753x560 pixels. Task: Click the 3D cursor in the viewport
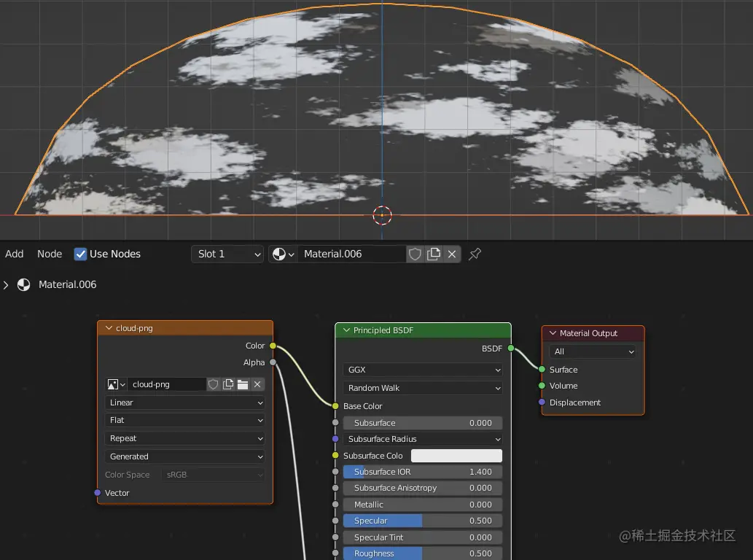pos(382,215)
